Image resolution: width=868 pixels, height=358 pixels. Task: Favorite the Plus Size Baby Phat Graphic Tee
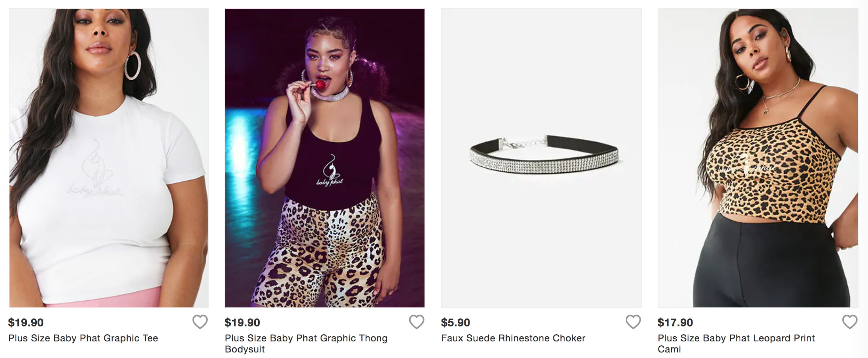[200, 322]
